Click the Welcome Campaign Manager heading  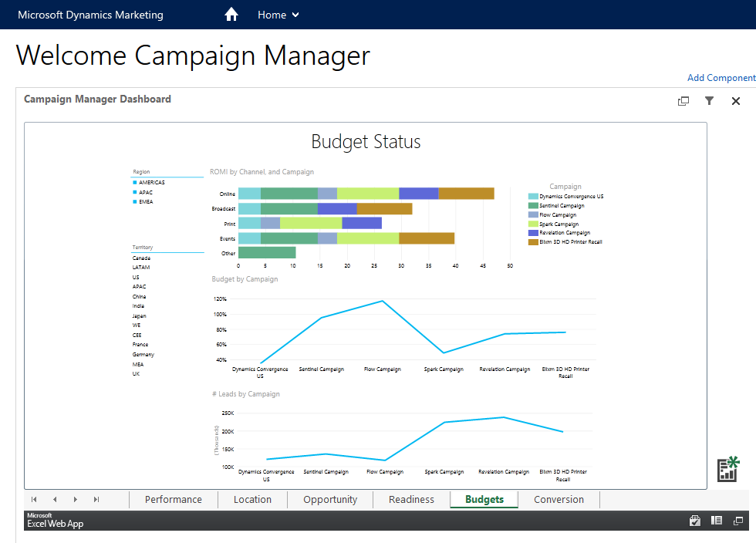click(193, 56)
